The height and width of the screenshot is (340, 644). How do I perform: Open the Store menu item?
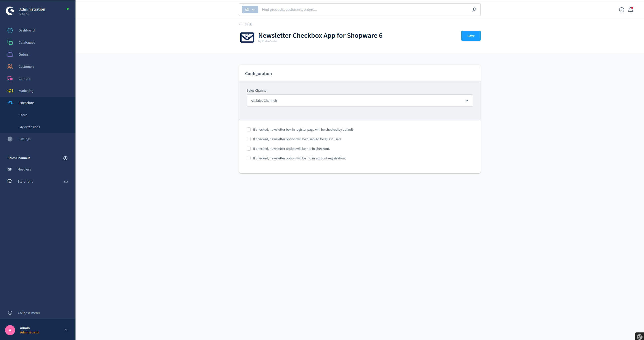pyautogui.click(x=23, y=115)
